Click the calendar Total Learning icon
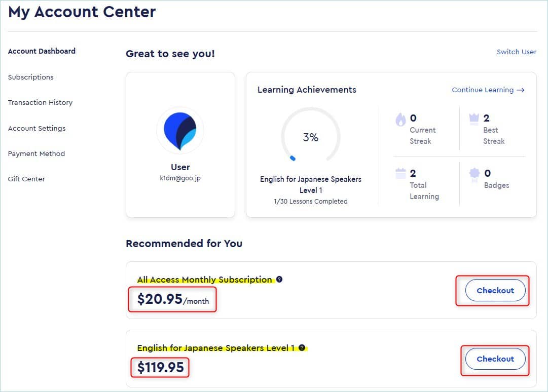The height and width of the screenshot is (392, 548). 400,174
